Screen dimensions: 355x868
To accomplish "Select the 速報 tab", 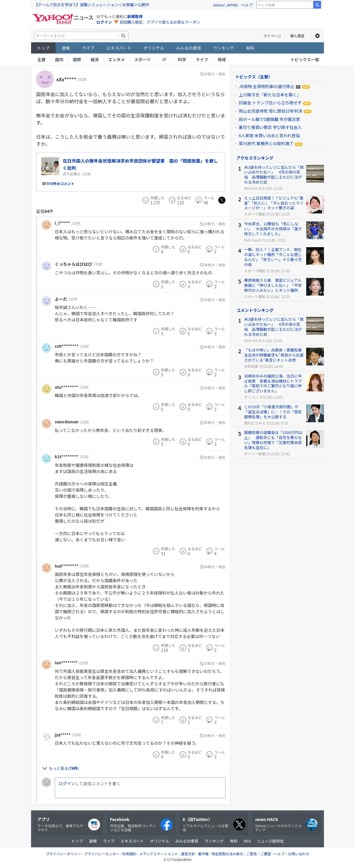I will pyautogui.click(x=66, y=48).
